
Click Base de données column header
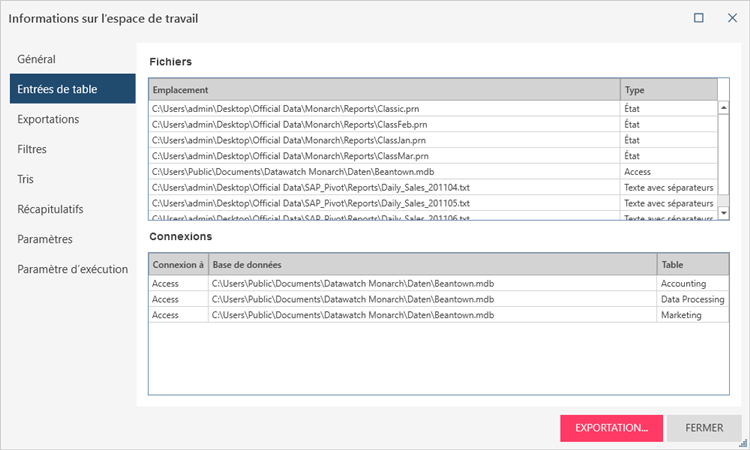[x=432, y=264]
